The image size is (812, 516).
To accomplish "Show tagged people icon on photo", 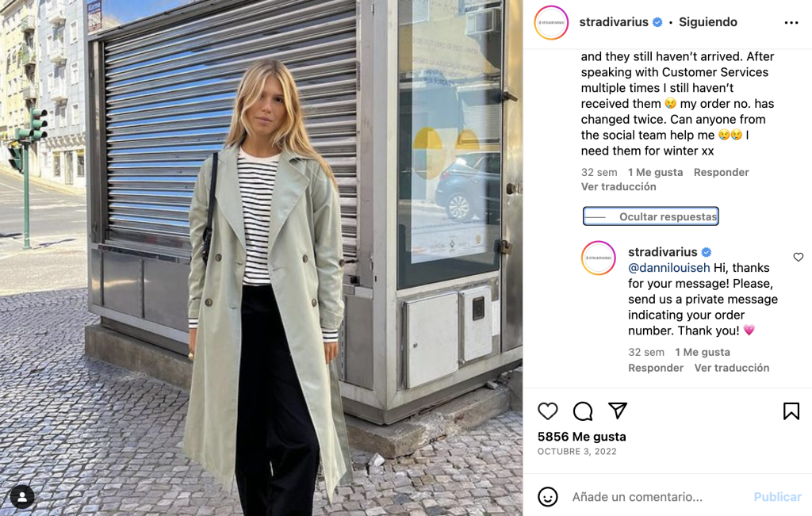I will click(x=22, y=497).
